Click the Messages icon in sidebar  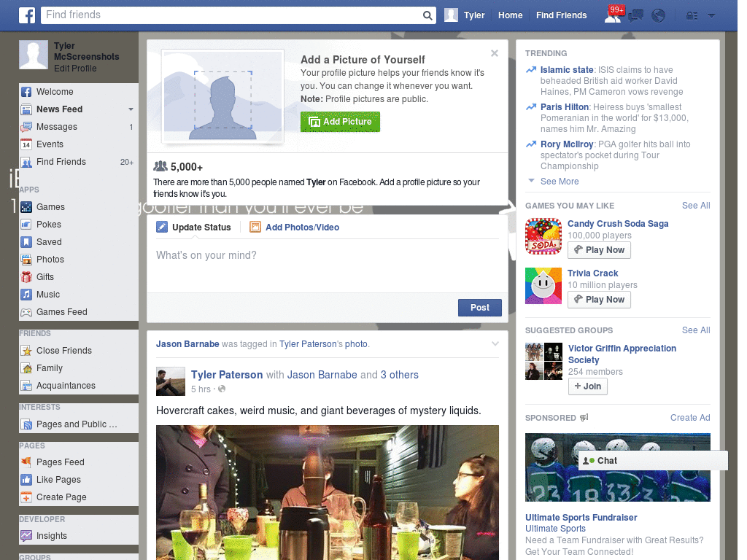point(26,127)
